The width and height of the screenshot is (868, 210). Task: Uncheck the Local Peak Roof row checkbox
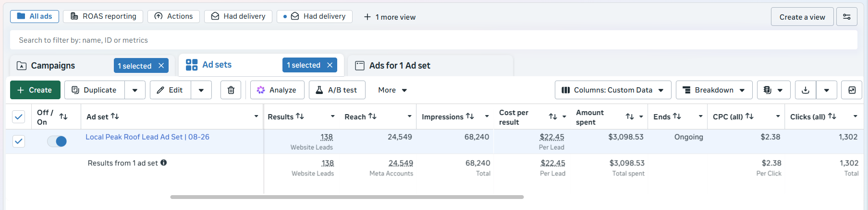click(18, 141)
